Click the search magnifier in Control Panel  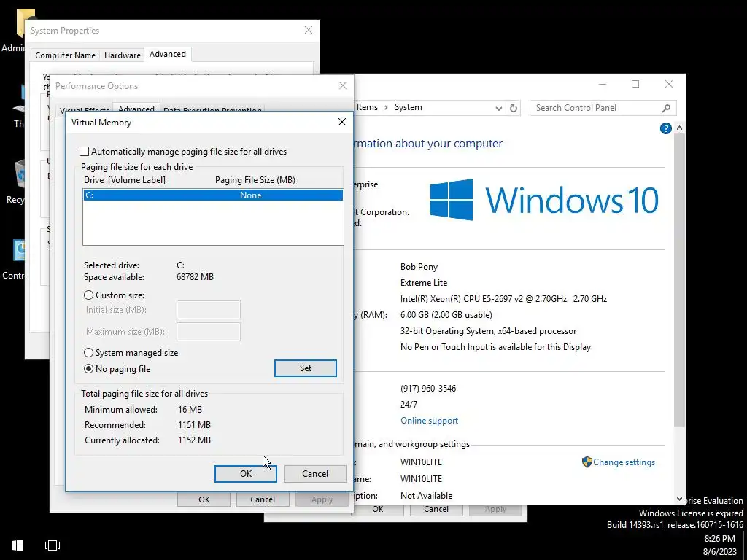pyautogui.click(x=667, y=108)
